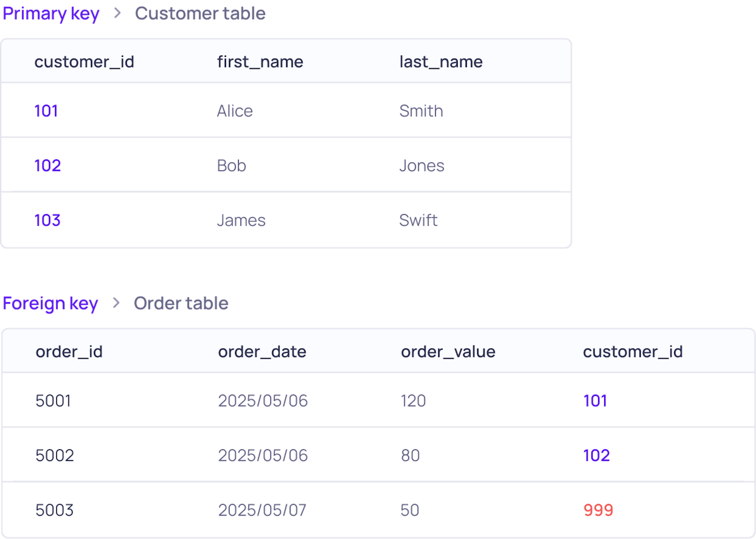
Task: Click the chevron after Foreign key
Action: click(x=116, y=303)
